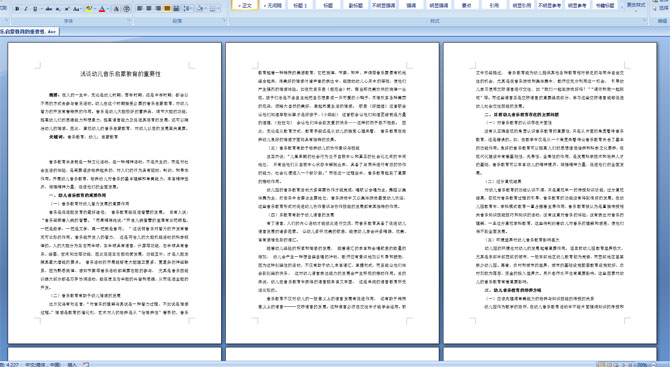670x367 pixels.
Task: Open the borders dropdown arrow
Action: pyautogui.click(x=218, y=9)
